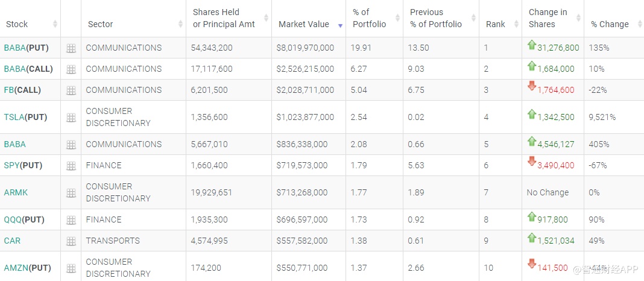Viewport: 644px width, 281px height.
Task: Open the CAR stock link
Action: coord(12,241)
